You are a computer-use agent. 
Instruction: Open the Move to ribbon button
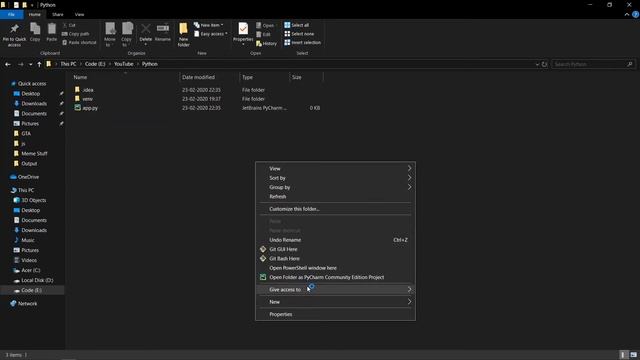tap(110, 35)
